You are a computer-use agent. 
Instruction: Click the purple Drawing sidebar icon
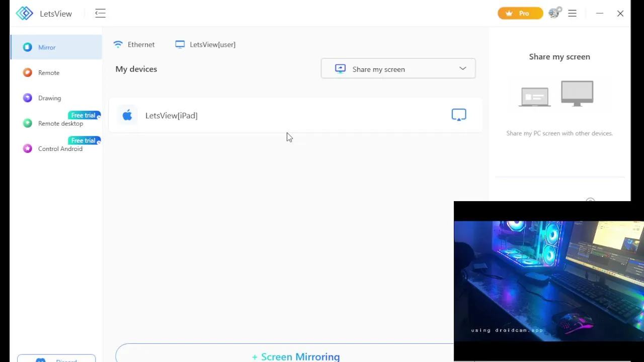[28, 98]
